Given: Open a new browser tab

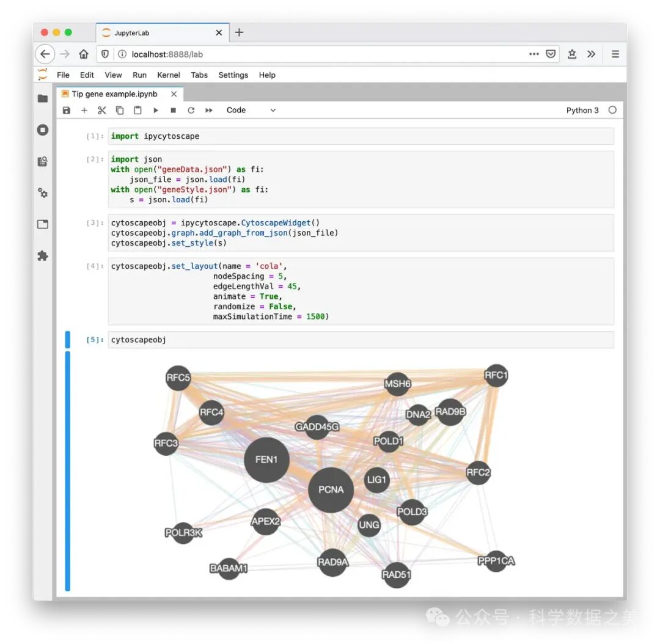Looking at the screenshot, I should click(239, 32).
